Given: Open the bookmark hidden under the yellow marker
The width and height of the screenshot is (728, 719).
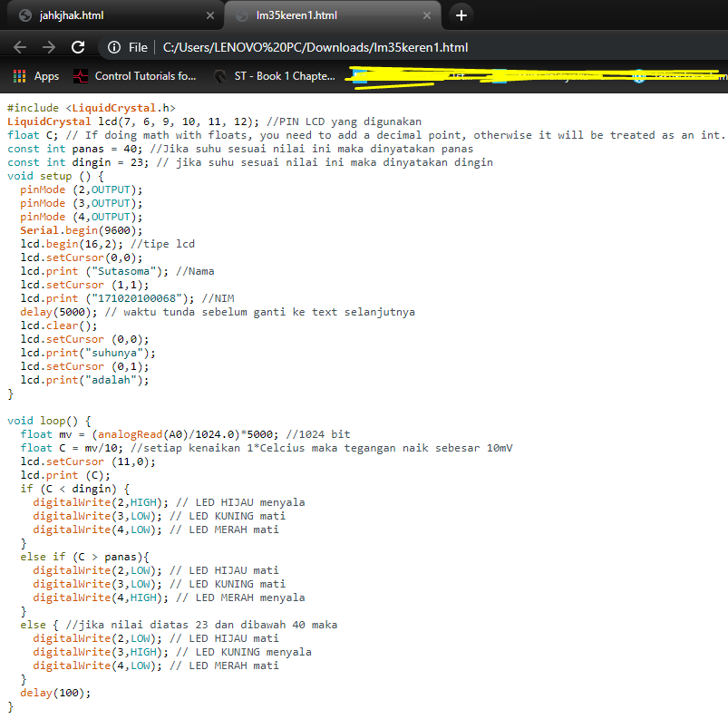Looking at the screenshot, I should (417, 76).
